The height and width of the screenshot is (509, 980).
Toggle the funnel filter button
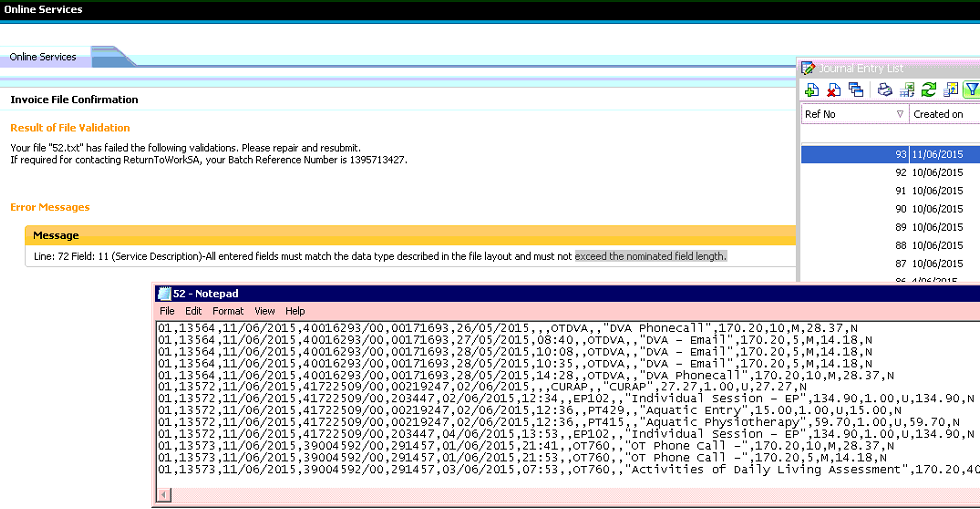tap(971, 90)
